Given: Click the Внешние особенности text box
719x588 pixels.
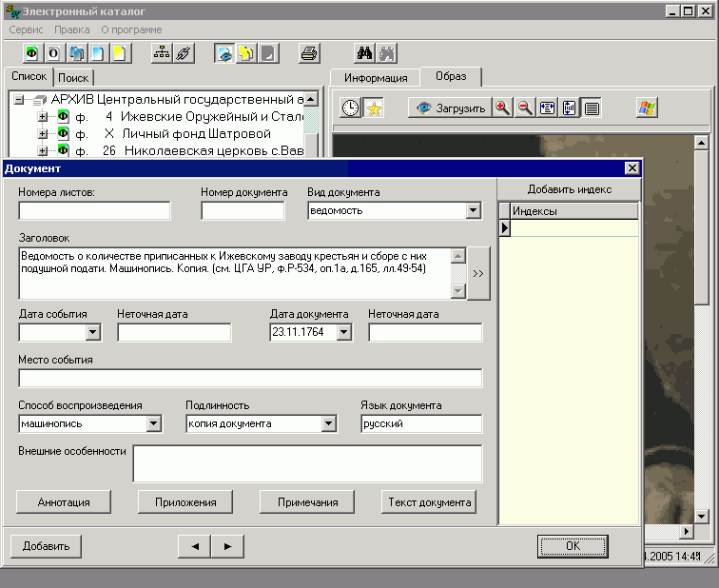Looking at the screenshot, I should point(308,463).
